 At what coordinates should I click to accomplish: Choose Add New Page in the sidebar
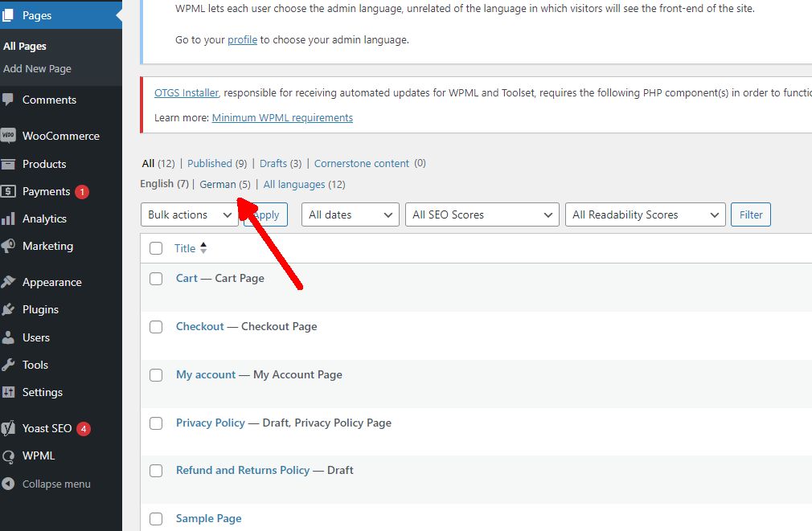[x=37, y=69]
